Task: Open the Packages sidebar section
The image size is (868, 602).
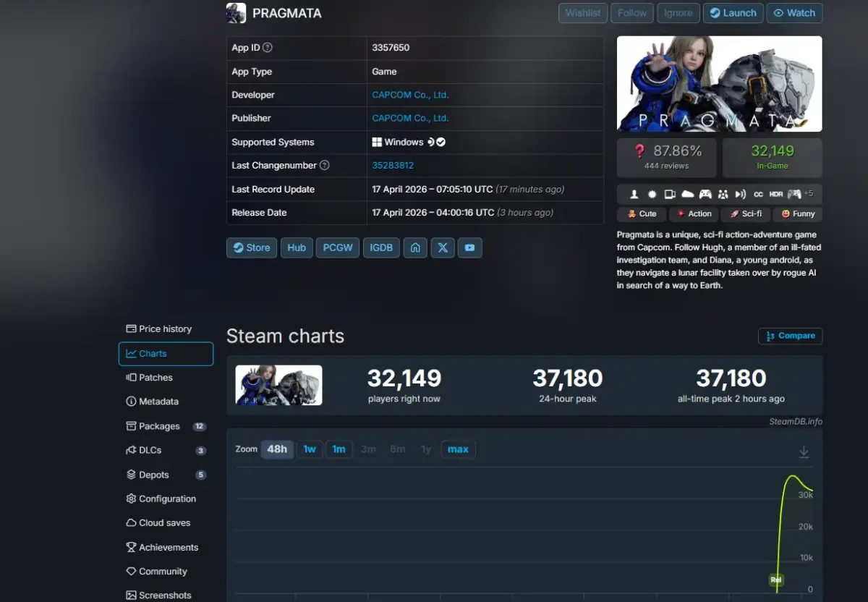Action: coord(166,426)
